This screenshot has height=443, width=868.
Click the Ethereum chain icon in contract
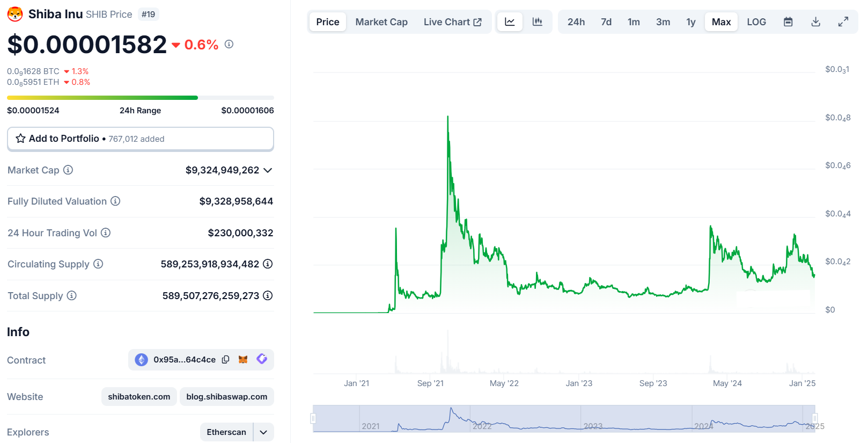click(x=142, y=360)
